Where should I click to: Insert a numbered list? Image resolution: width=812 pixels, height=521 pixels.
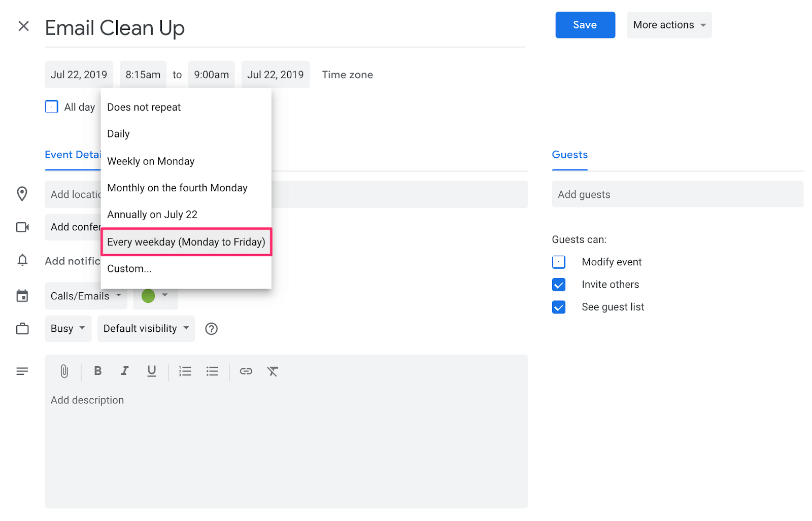tap(185, 371)
